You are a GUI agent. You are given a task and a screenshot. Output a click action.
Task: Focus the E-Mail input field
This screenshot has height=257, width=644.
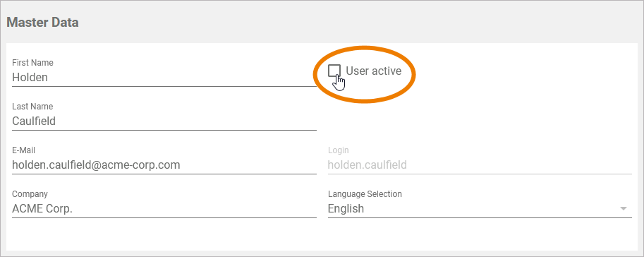164,165
